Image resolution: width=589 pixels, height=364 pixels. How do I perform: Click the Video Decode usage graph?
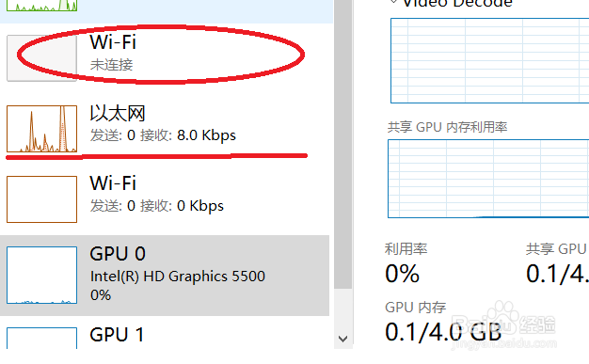click(x=490, y=60)
